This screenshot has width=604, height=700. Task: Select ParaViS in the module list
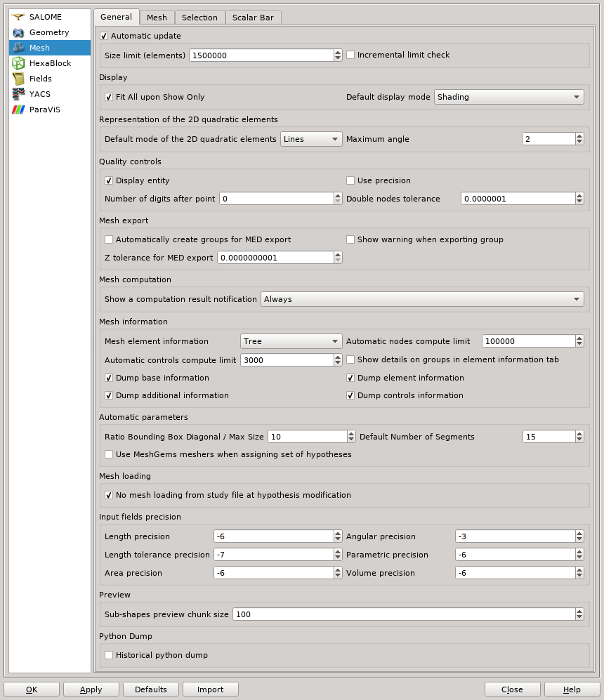50,110
